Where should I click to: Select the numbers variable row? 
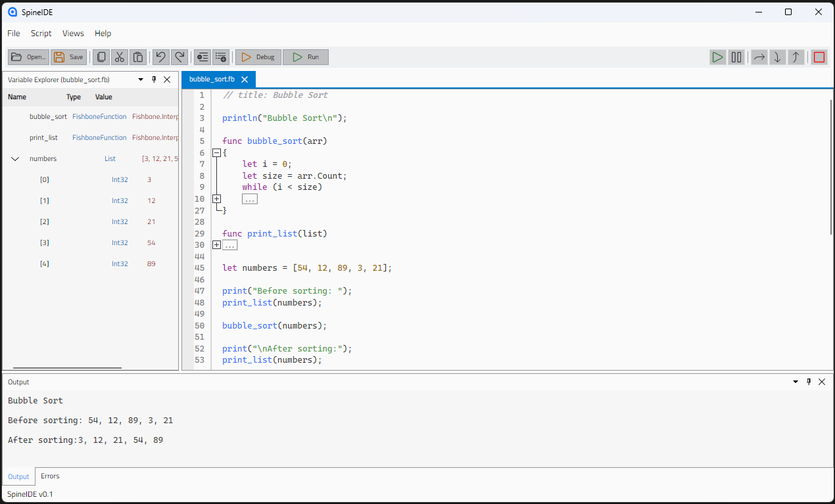[91, 158]
